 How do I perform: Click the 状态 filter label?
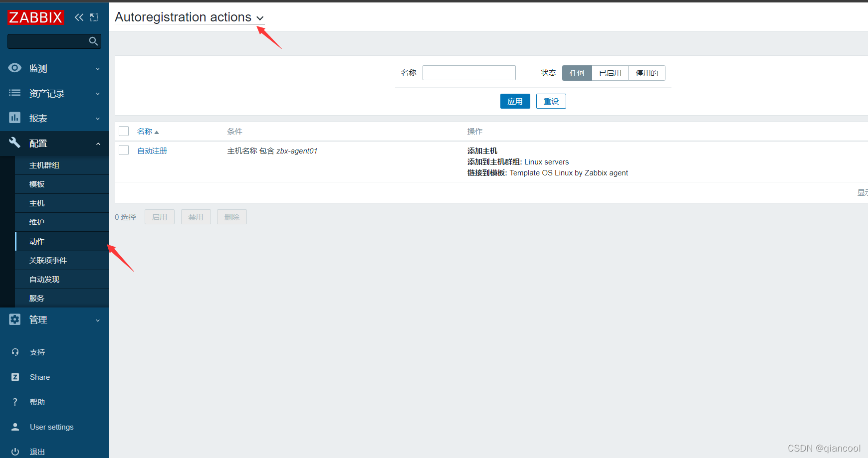(549, 73)
